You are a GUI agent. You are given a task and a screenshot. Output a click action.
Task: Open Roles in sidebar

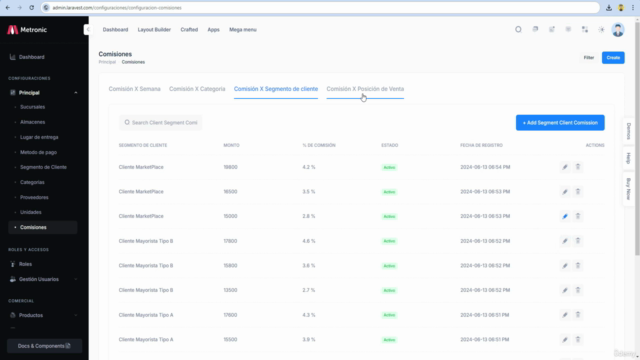click(x=25, y=264)
